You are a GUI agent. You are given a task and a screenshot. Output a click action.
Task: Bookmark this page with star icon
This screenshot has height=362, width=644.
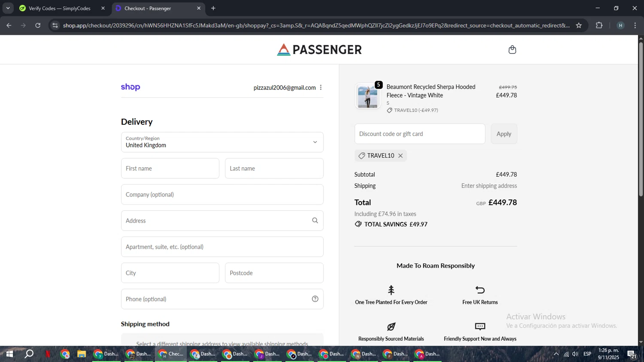coord(579,25)
